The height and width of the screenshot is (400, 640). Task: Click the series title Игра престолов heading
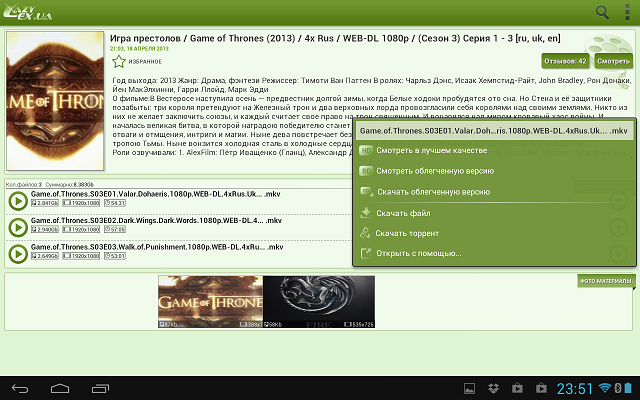335,38
